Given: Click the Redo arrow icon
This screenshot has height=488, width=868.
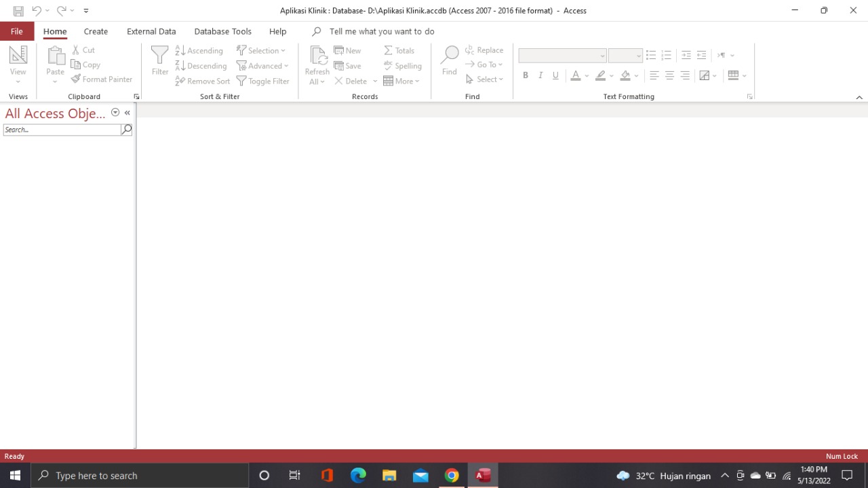Looking at the screenshot, I should (61, 11).
